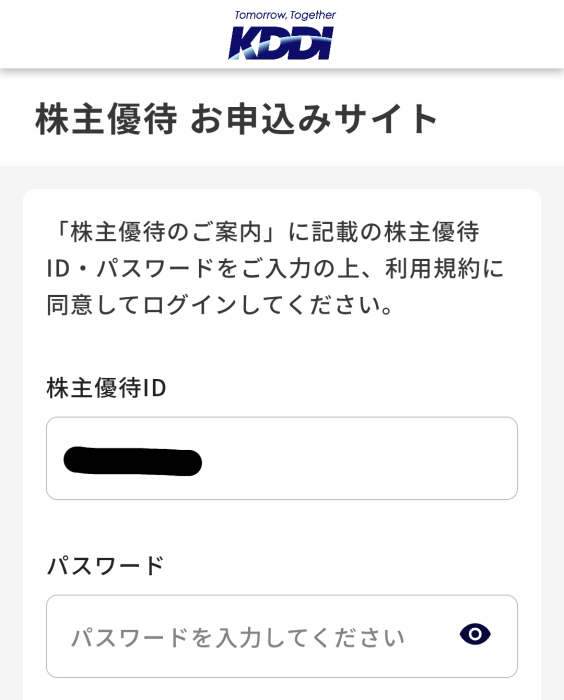
Task: Click the instruction line 「株主優待のご案内」に記載の株主優待
Action: pos(263,232)
